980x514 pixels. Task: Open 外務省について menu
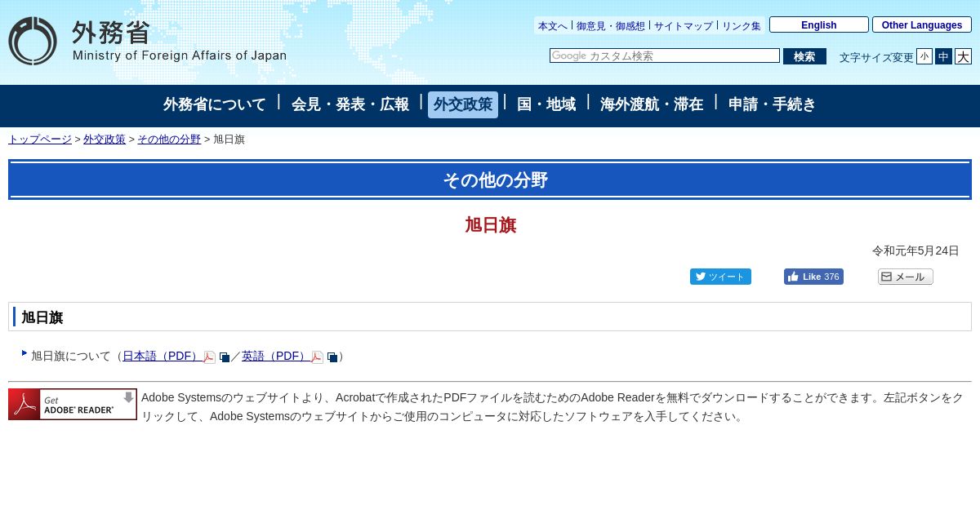[x=215, y=104]
